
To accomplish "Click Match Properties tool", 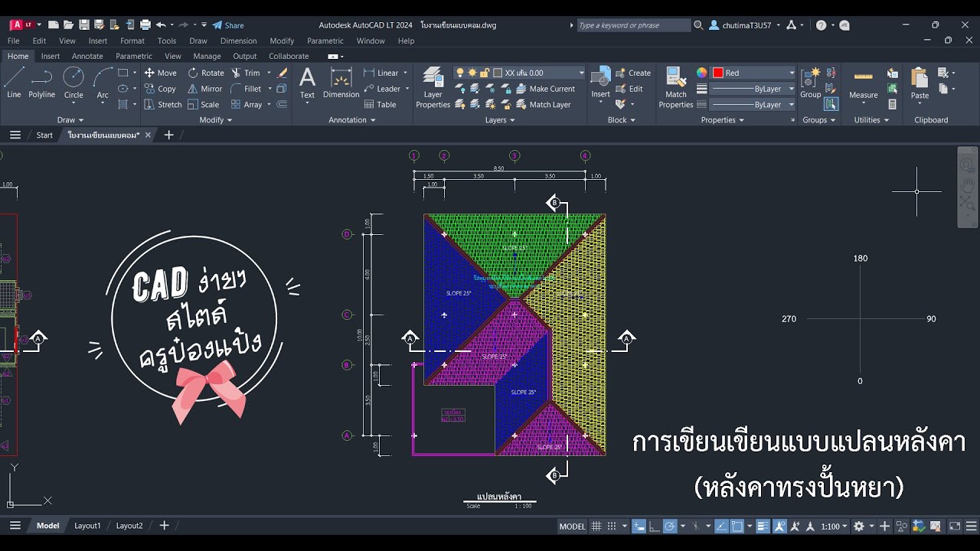I will [676, 86].
